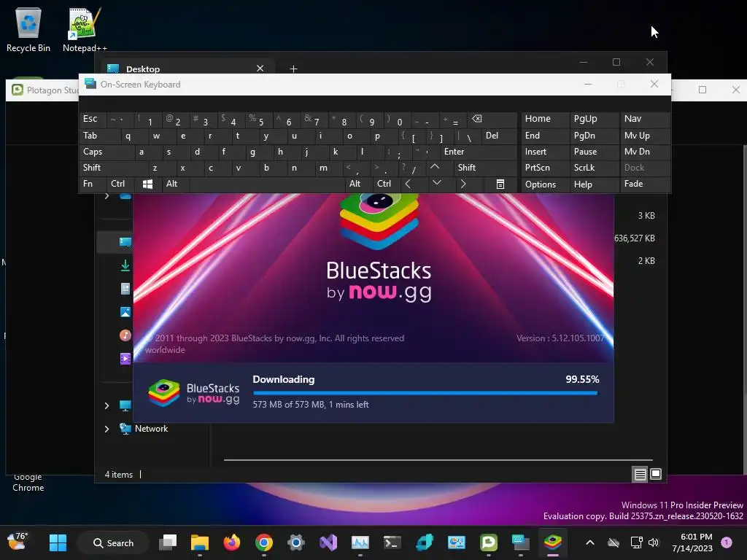This screenshot has height=560, width=747.
Task: Click the Enter key on On-Screen Keyboard
Action: tap(478, 152)
